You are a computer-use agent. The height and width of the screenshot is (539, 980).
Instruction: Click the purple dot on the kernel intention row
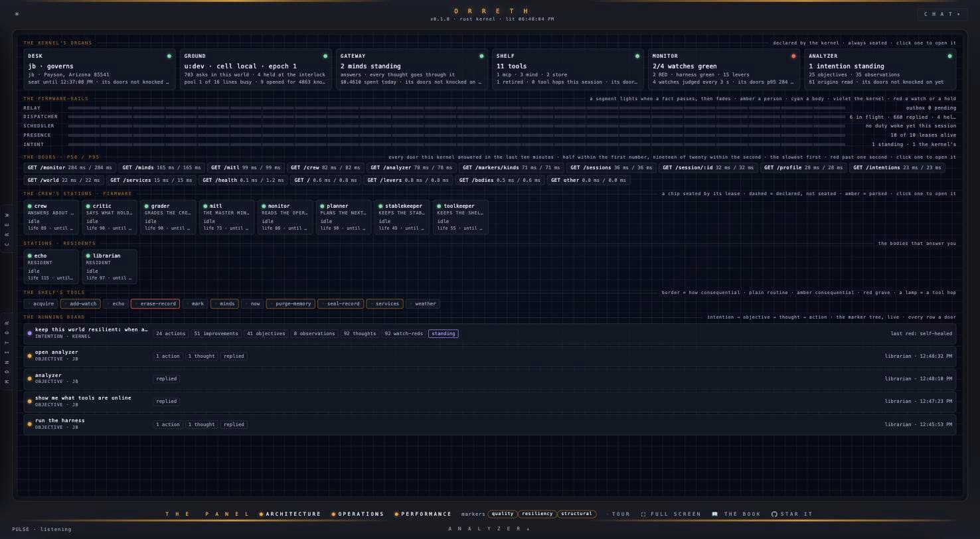tap(30, 333)
